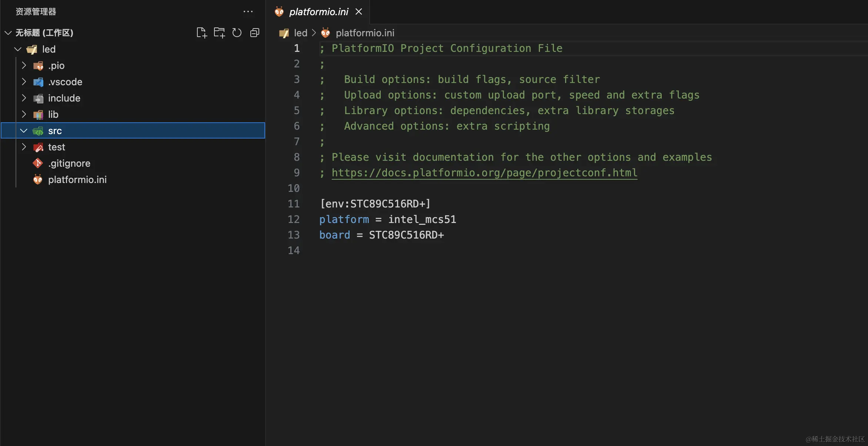Expand the .vscode folder
Viewport: 868px width, 446px height.
pyautogui.click(x=24, y=82)
